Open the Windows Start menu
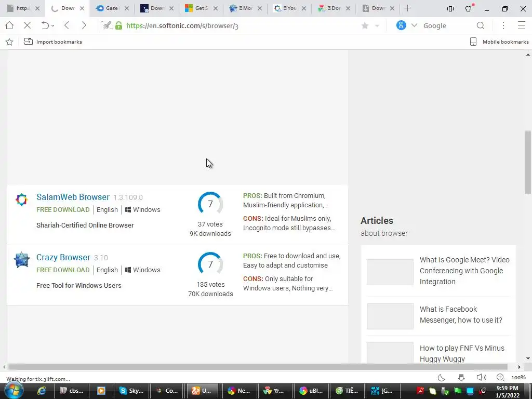The image size is (532, 399). (x=14, y=391)
